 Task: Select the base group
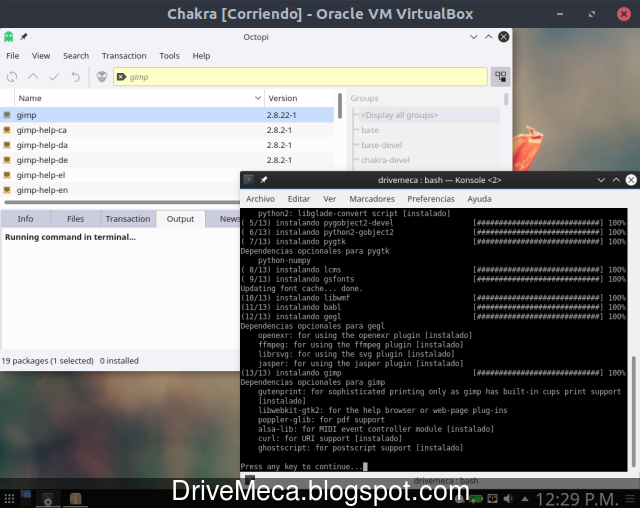370,130
